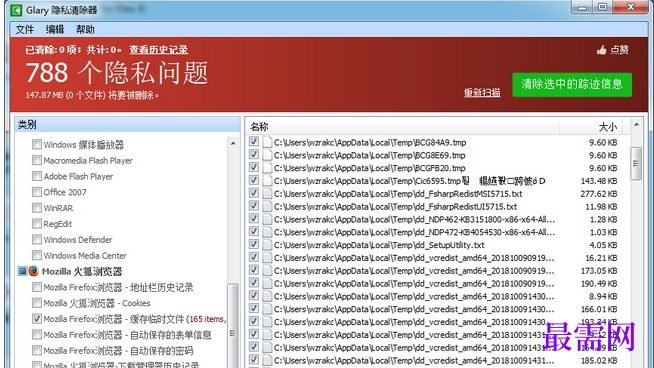The width and height of the screenshot is (654, 368).
Task: Open the 编辑 menu
Action: pyautogui.click(x=55, y=30)
